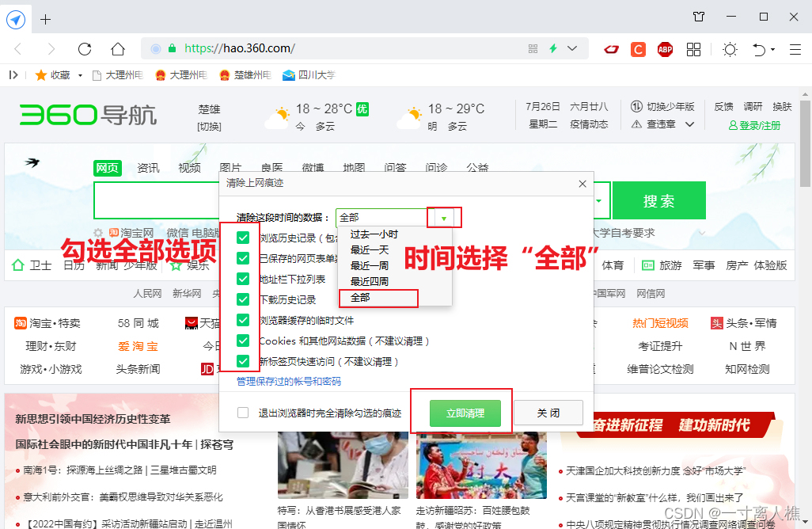This screenshot has width=812, height=529.
Task: Select the 网页 search tab
Action: point(107,168)
